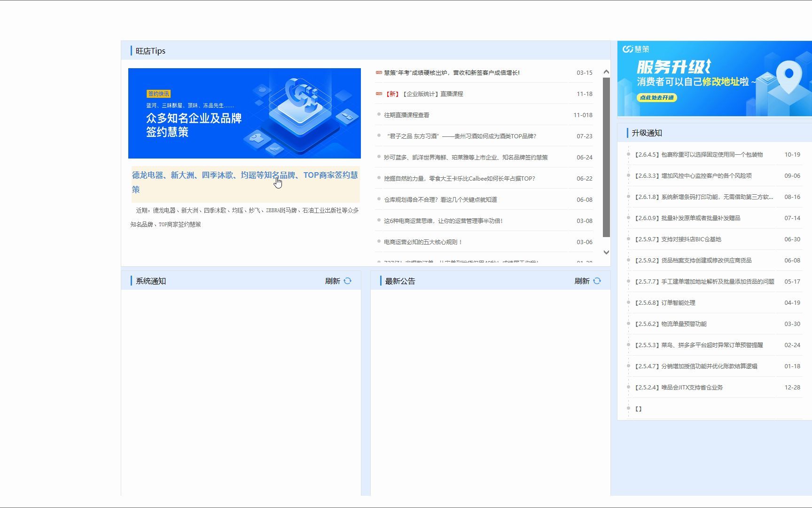Click location pin graphic in 服务升级 banner

tap(789, 78)
